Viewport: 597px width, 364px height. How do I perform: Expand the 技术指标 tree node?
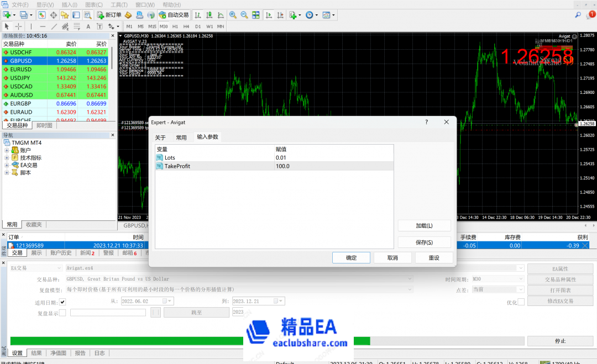click(x=7, y=157)
